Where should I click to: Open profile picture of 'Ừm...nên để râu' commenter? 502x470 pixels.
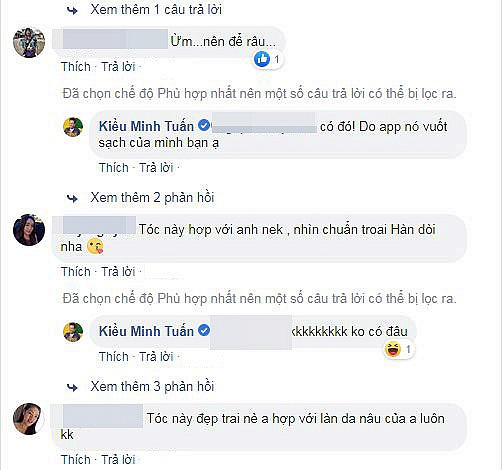(29, 43)
